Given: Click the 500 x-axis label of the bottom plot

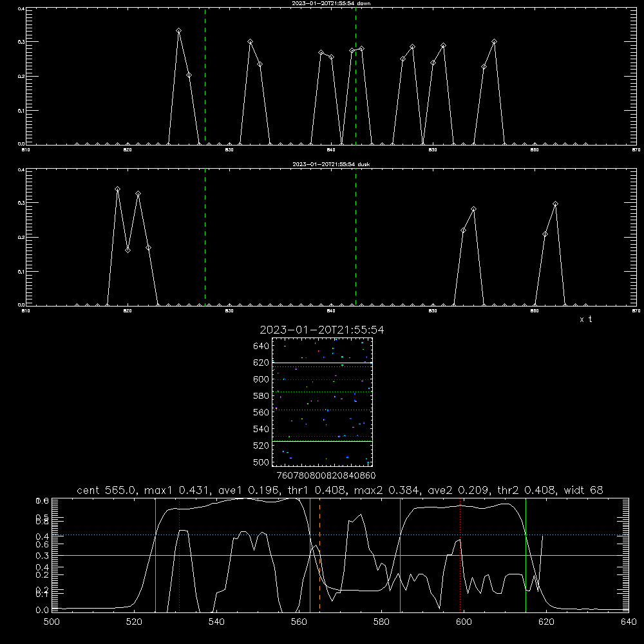Looking at the screenshot, I should point(52,622).
